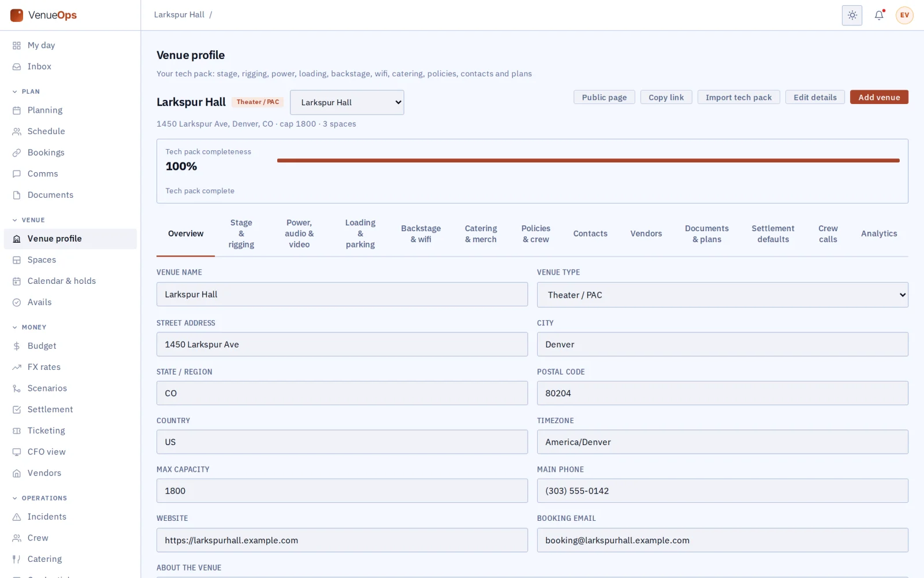Open Documents via its file icon
This screenshot has height=578, width=924.
[17, 195]
